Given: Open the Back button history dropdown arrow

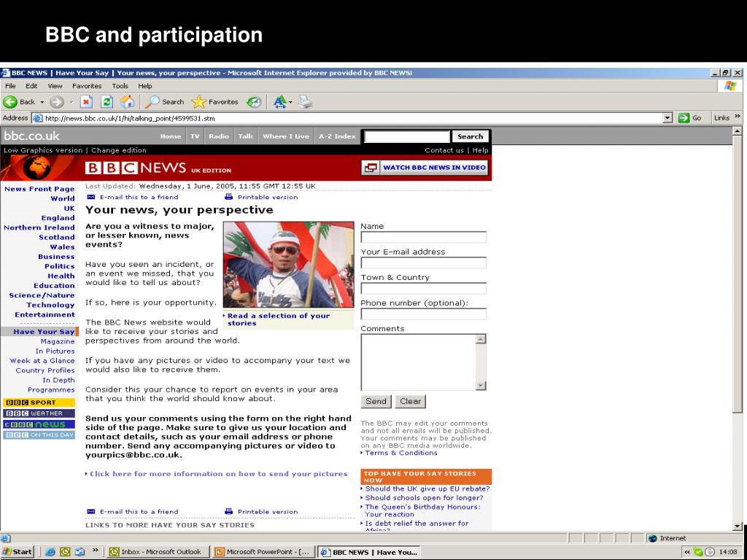Looking at the screenshot, I should click(42, 102).
